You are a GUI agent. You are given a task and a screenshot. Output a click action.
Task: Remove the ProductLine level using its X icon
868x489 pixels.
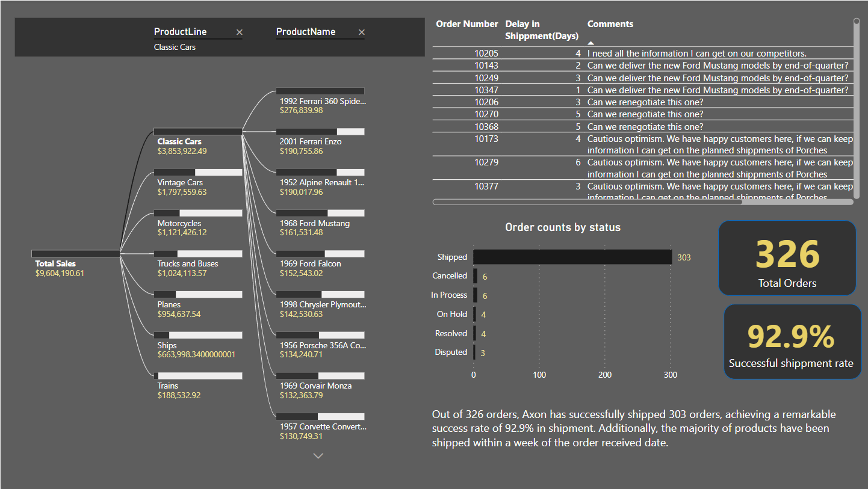pos(239,32)
